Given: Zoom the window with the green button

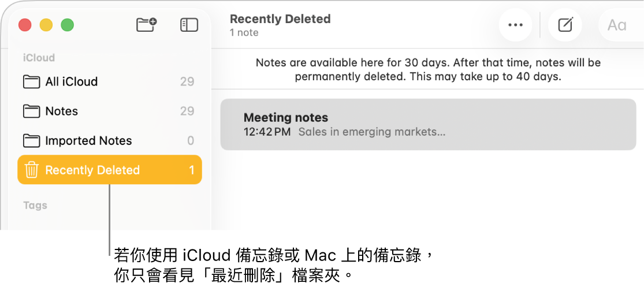Looking at the screenshot, I should coord(68,25).
